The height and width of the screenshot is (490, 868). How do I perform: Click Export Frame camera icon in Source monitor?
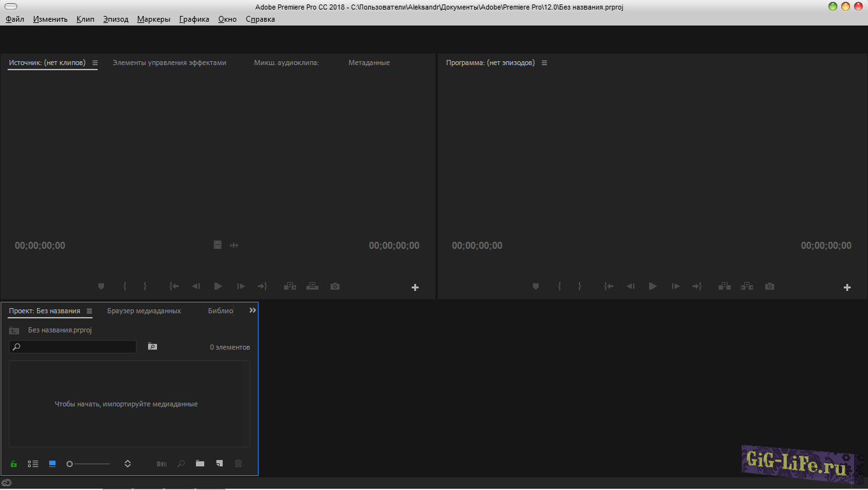pyautogui.click(x=335, y=286)
